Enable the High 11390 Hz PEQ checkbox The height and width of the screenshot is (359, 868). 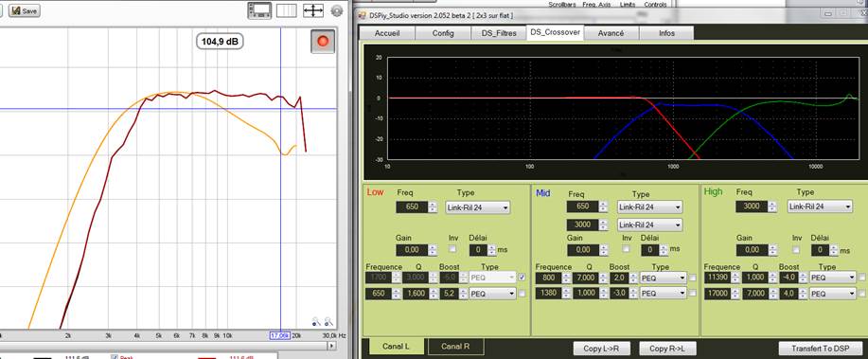tap(862, 277)
